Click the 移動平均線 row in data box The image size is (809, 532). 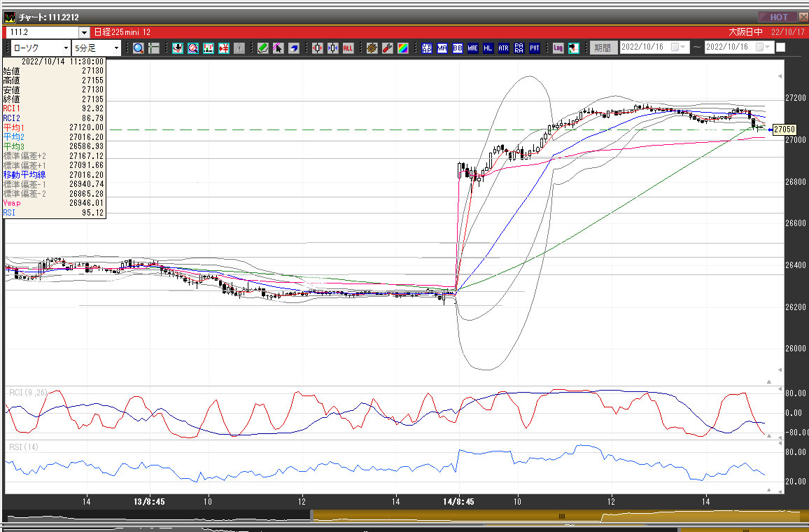tap(53, 175)
